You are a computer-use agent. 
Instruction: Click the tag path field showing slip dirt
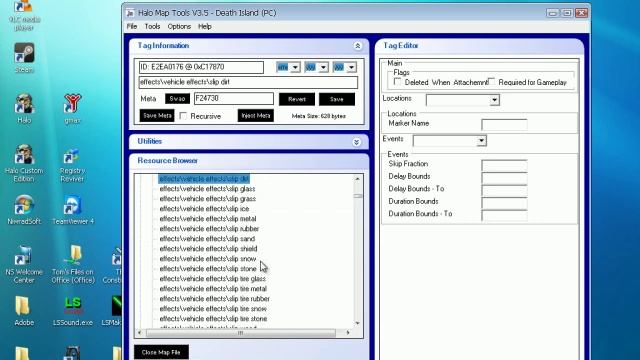pyautogui.click(x=248, y=82)
